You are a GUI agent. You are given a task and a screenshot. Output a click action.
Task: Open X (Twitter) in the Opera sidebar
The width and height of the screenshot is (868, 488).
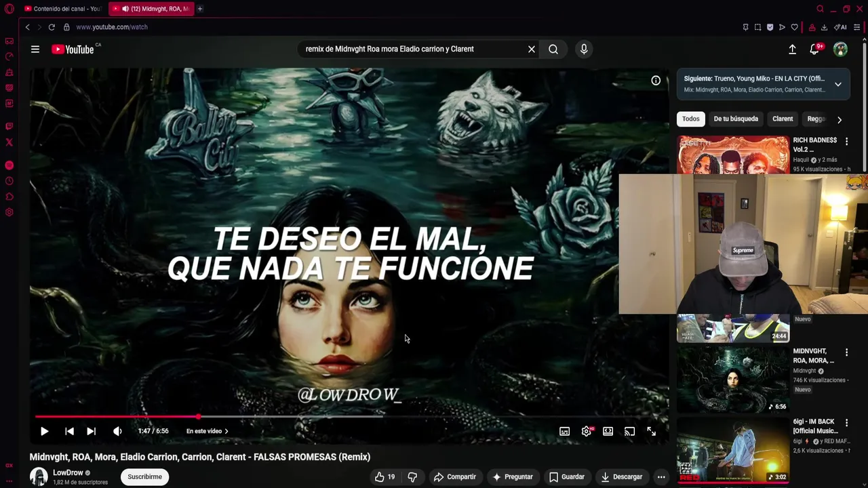[x=9, y=142]
